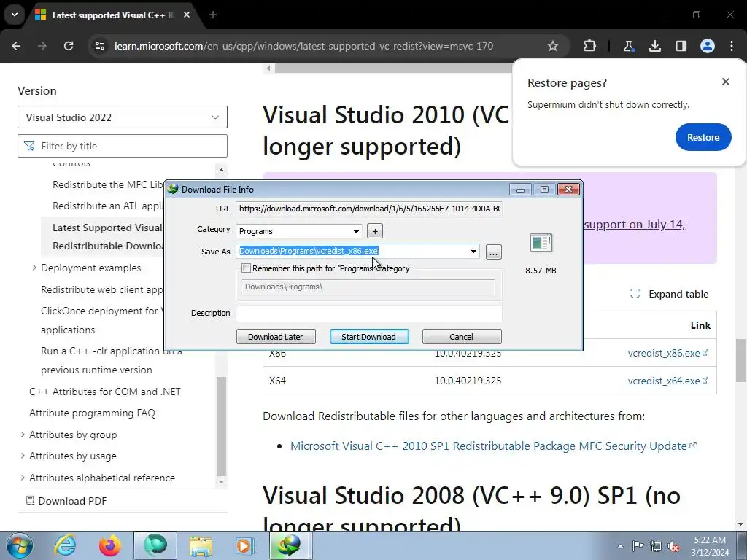This screenshot has height=560, width=747.
Task: Expand table using Expand table button
Action: pyautogui.click(x=670, y=294)
